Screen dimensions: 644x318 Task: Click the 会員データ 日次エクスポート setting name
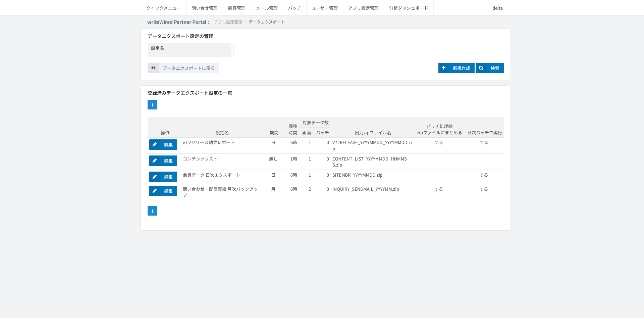coord(212,175)
